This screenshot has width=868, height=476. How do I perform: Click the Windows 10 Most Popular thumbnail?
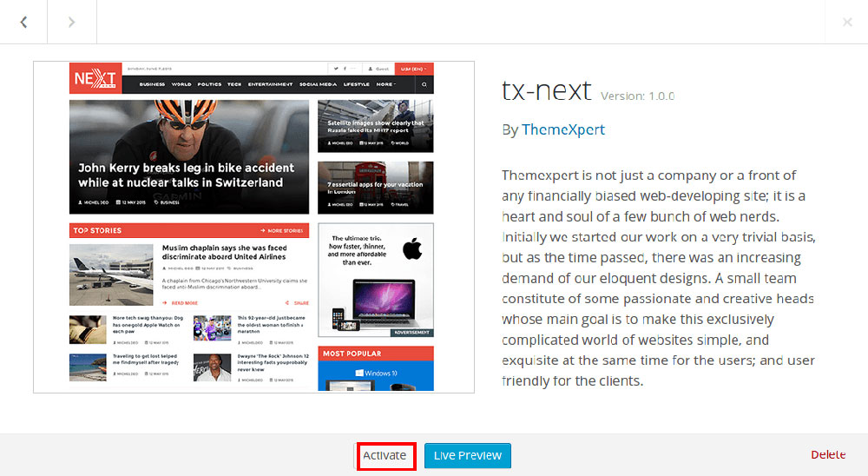376,376
